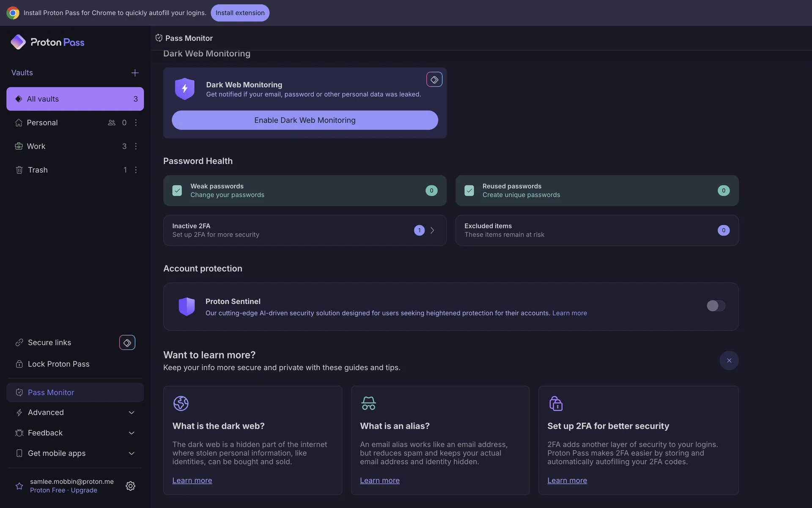Click premium diamond icon on Dark Web card

[434, 80]
